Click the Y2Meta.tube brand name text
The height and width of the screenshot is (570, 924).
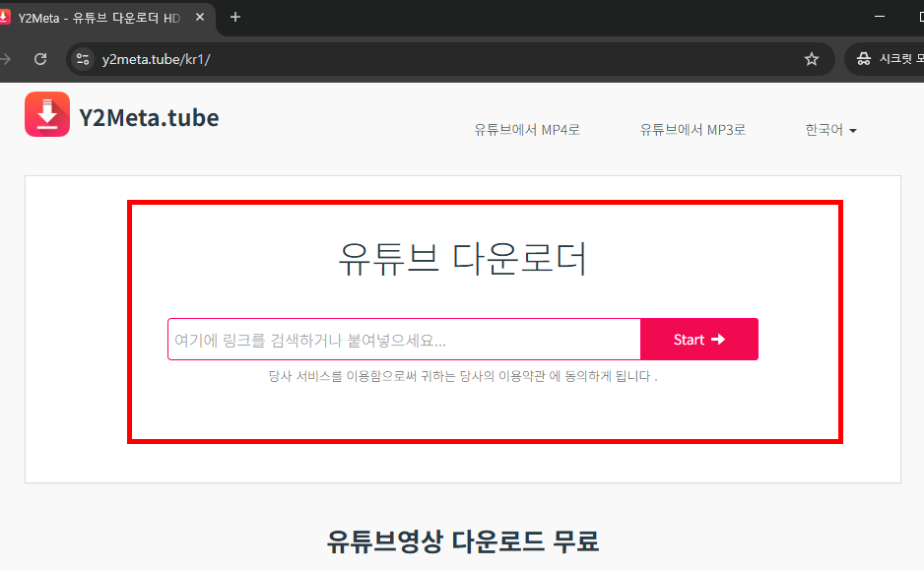click(148, 117)
